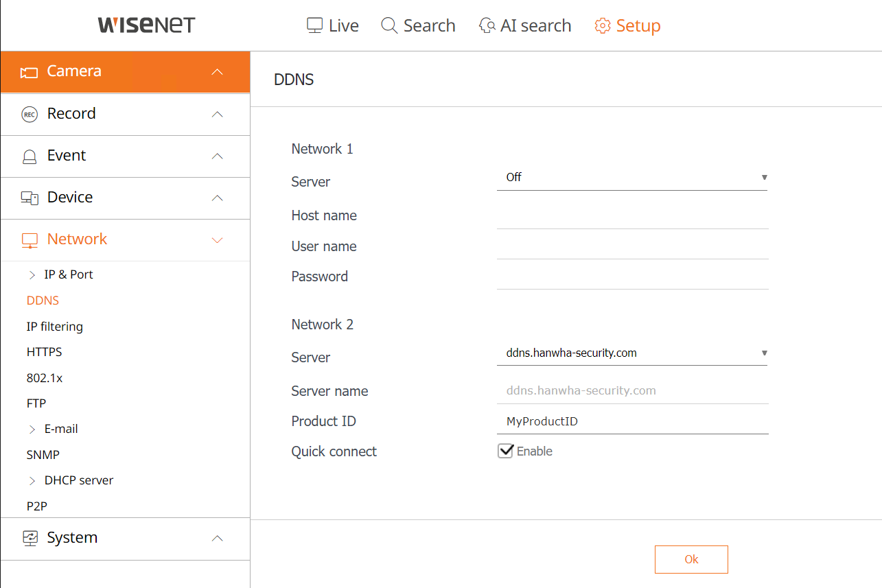
Task: Click the Record REC icon
Action: [29, 115]
